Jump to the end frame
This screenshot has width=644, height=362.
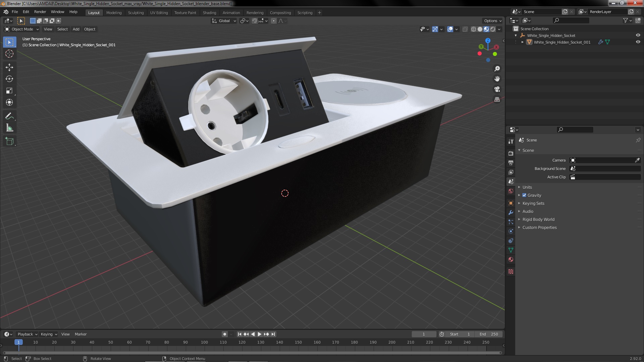273,334
